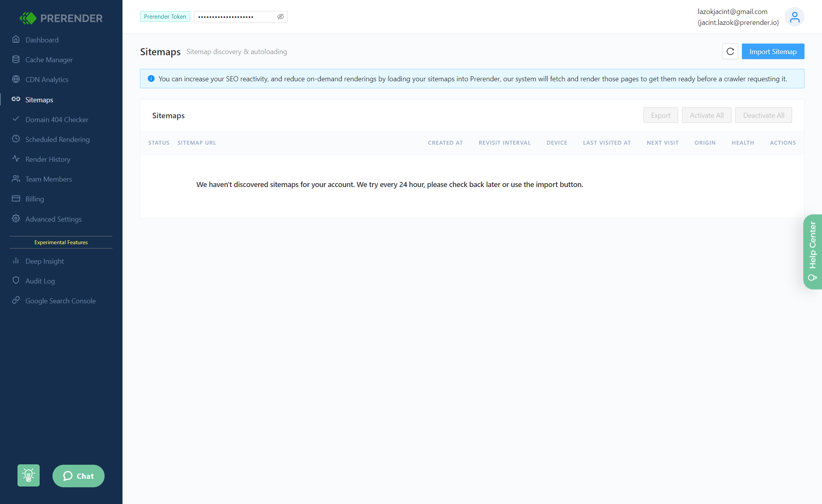The height and width of the screenshot is (504, 822).
Task: Toggle Prerender token visibility eye
Action: 280,17
